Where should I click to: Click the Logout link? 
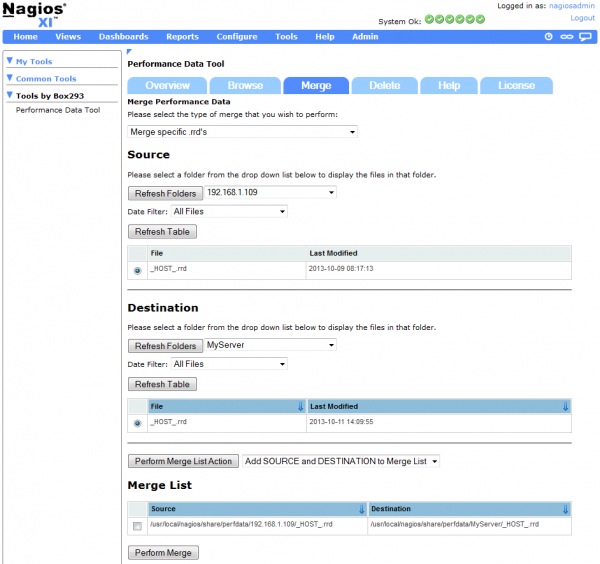click(x=582, y=18)
